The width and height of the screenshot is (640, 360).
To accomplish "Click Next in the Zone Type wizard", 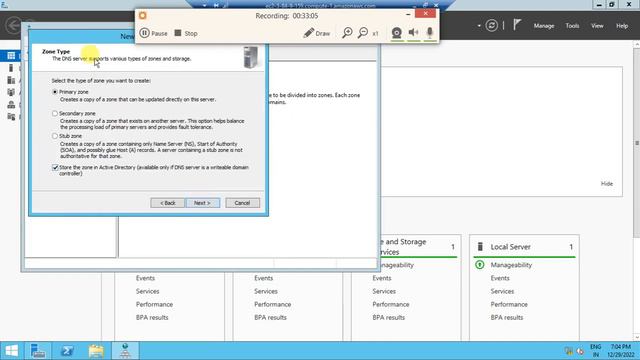I will coord(202,203).
